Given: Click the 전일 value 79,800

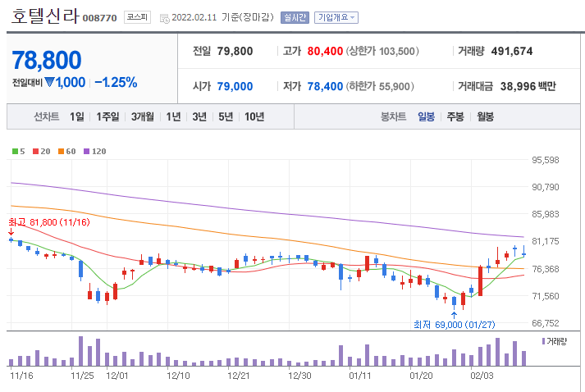Looking at the screenshot, I should pyautogui.click(x=235, y=51).
